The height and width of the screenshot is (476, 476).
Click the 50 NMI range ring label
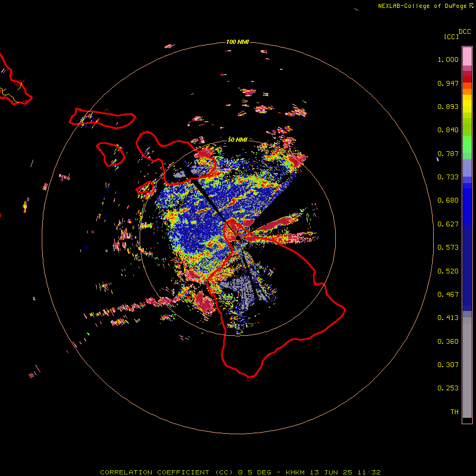pos(237,140)
